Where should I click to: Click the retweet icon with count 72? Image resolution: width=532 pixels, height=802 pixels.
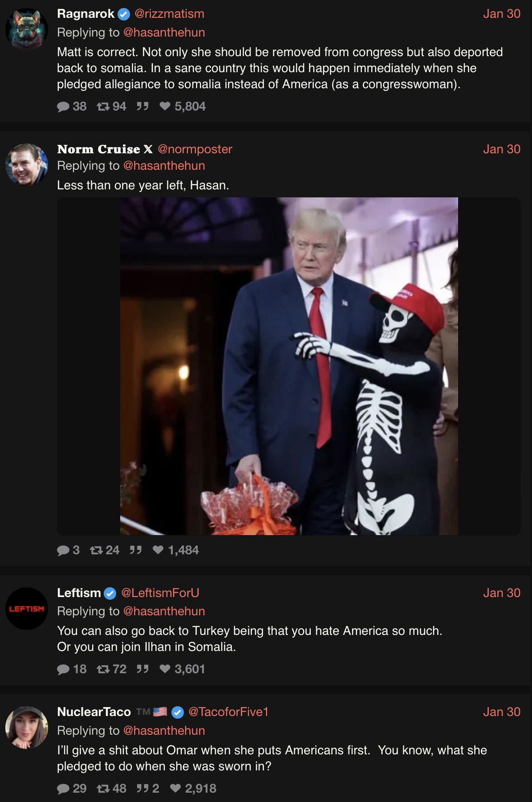(103, 669)
